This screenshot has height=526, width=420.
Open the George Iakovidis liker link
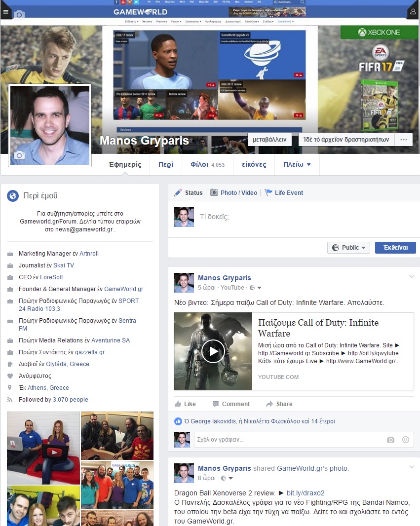pos(213,421)
